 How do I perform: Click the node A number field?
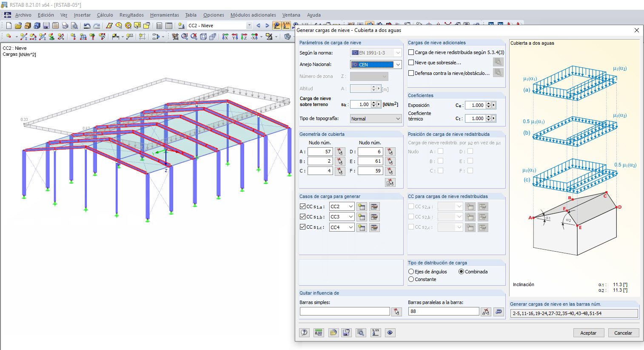pos(320,152)
